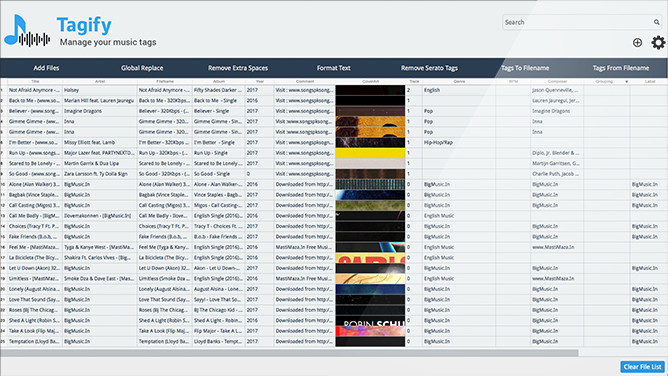The height and width of the screenshot is (376, 668).
Task: Click composer cell 'Jason Quenneville, ...'
Action: (x=557, y=90)
